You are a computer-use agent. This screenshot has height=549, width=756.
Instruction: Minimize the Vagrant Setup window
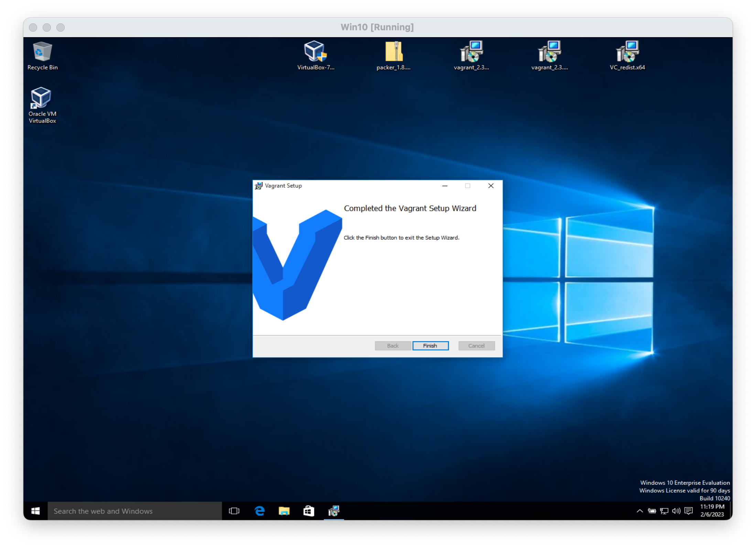pyautogui.click(x=445, y=186)
